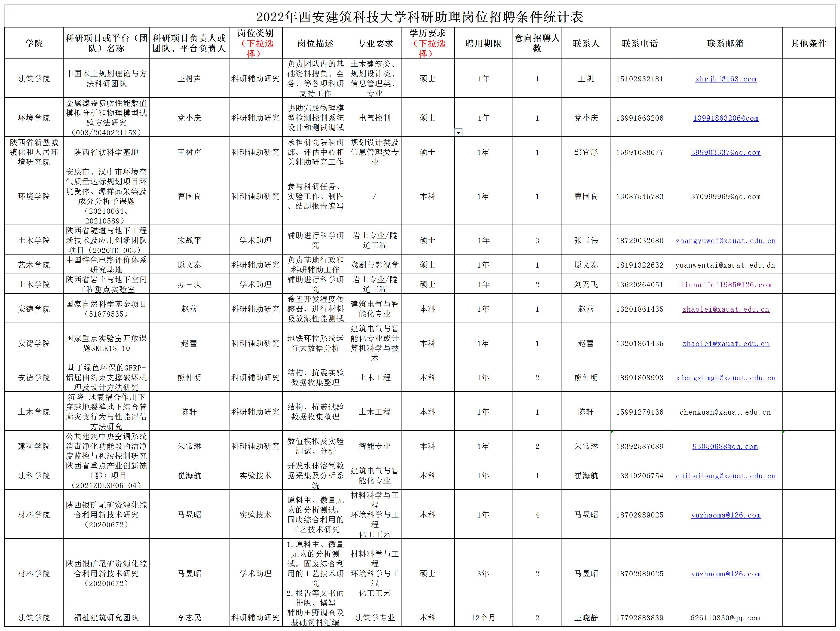840x631 pixels.
Task: Select duration cell 3年
Action: click(483, 574)
